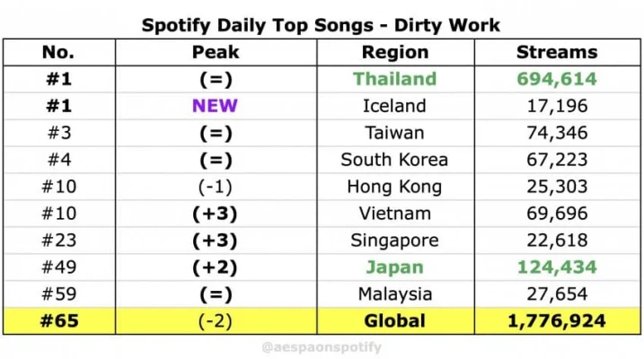Click Thailand's 694,614 streams value
Image resolution: width=644 pixels, height=359 pixels.
coord(557,79)
